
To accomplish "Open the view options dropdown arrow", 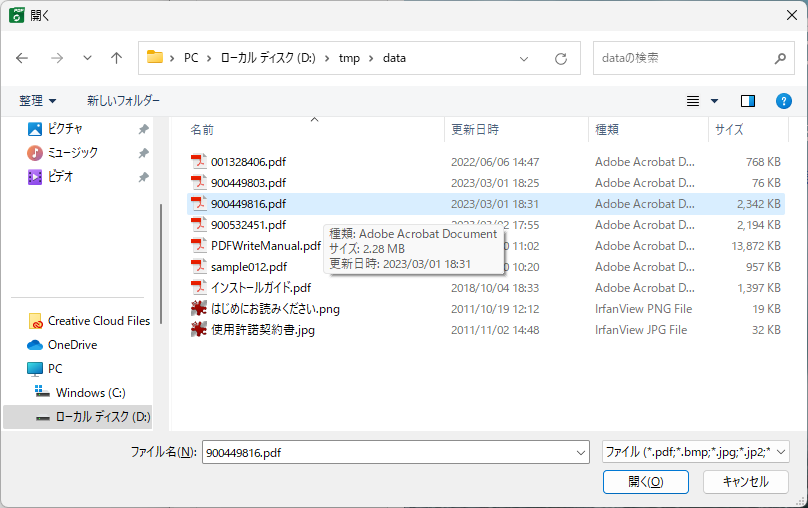I will click(x=714, y=101).
